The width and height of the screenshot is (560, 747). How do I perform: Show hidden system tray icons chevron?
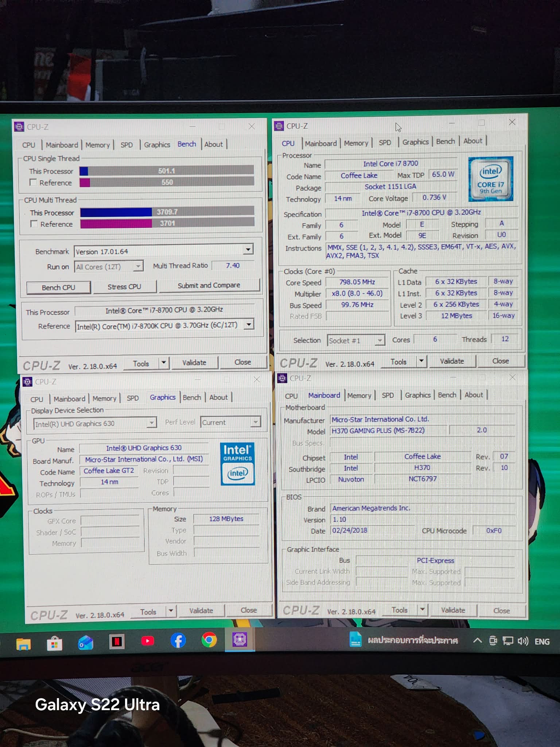(x=477, y=641)
